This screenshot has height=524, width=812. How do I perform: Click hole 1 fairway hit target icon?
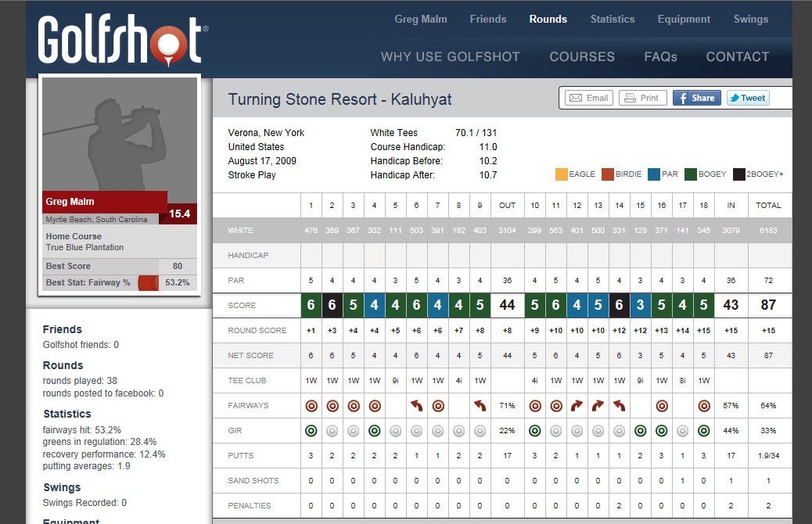coord(311,405)
